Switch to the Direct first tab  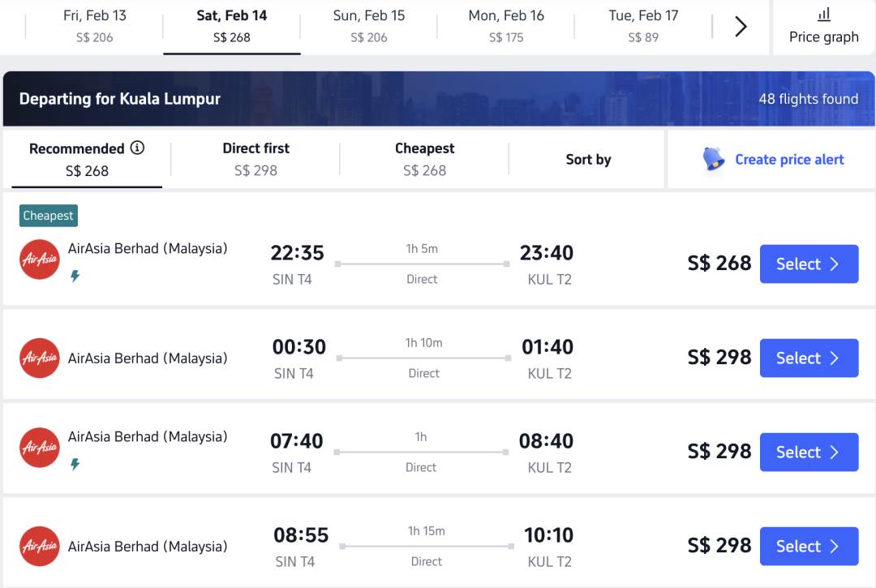tap(255, 159)
